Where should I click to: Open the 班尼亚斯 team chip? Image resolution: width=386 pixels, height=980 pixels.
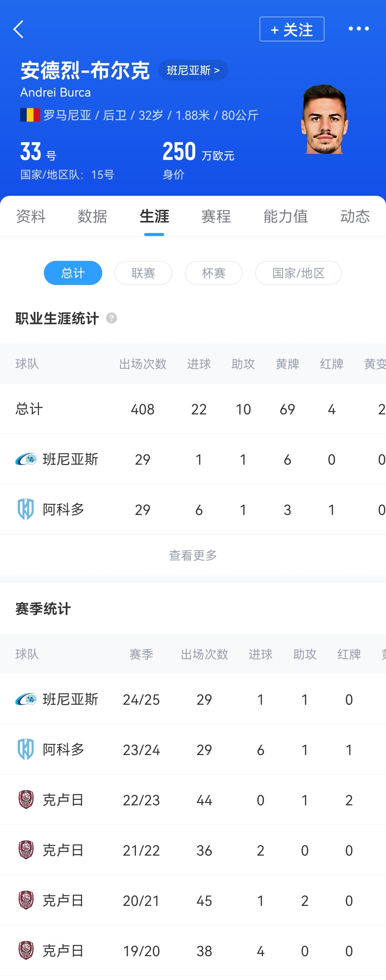tap(193, 70)
